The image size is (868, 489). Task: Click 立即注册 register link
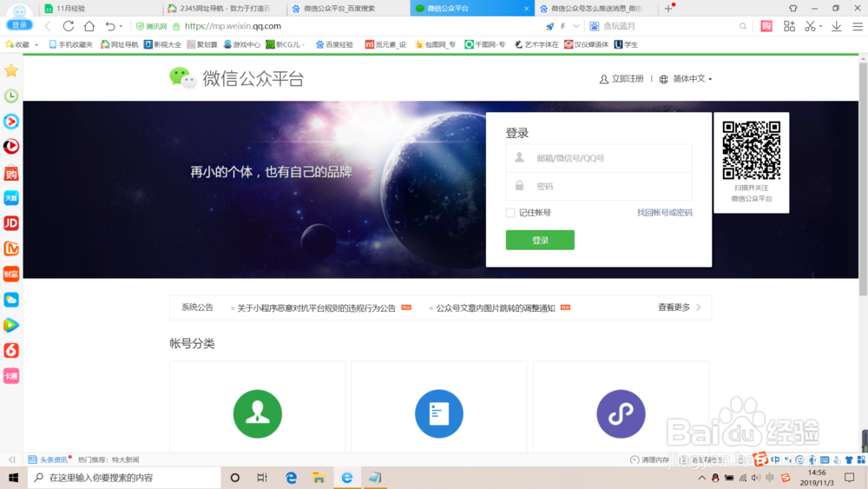(x=621, y=79)
